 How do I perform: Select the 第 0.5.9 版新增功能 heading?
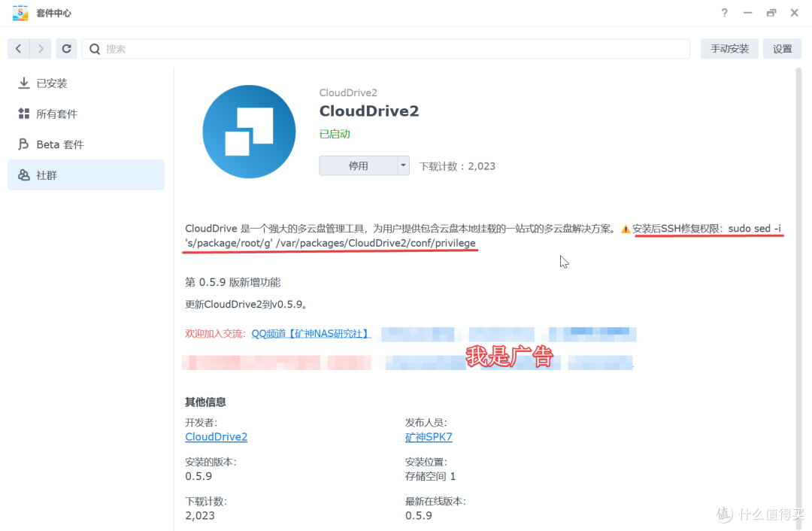(x=232, y=282)
